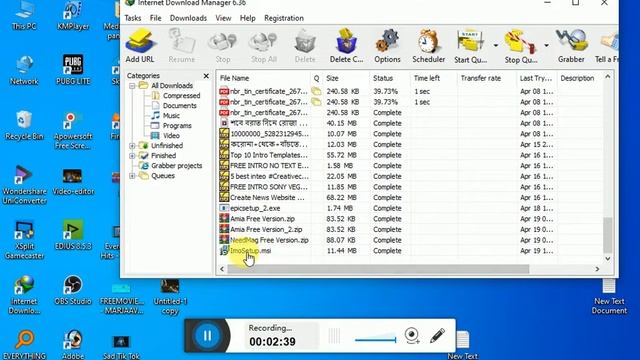Click the recorder webcam icon
This screenshot has height=360, width=640.
coord(412,336)
